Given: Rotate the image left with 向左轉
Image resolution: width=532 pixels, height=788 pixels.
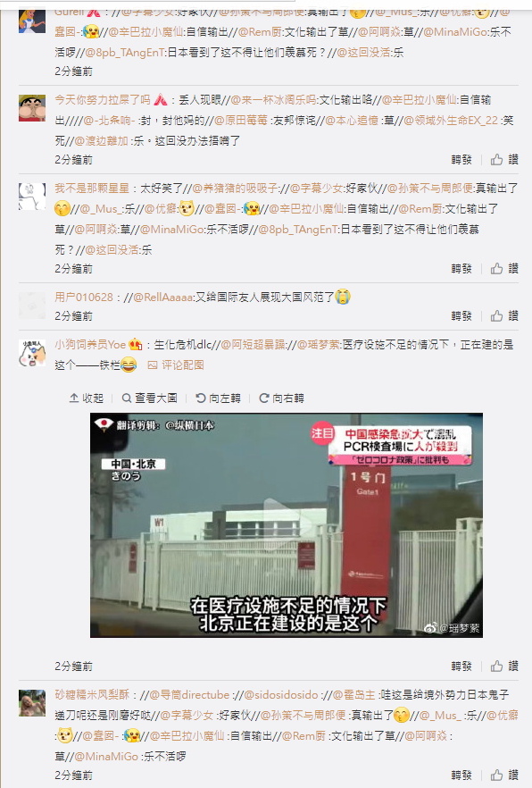Looking at the screenshot, I should click(x=218, y=398).
